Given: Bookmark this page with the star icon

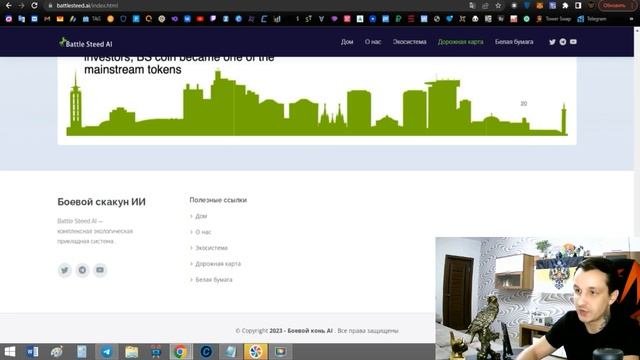Looking at the screenshot, I should click(x=498, y=6).
